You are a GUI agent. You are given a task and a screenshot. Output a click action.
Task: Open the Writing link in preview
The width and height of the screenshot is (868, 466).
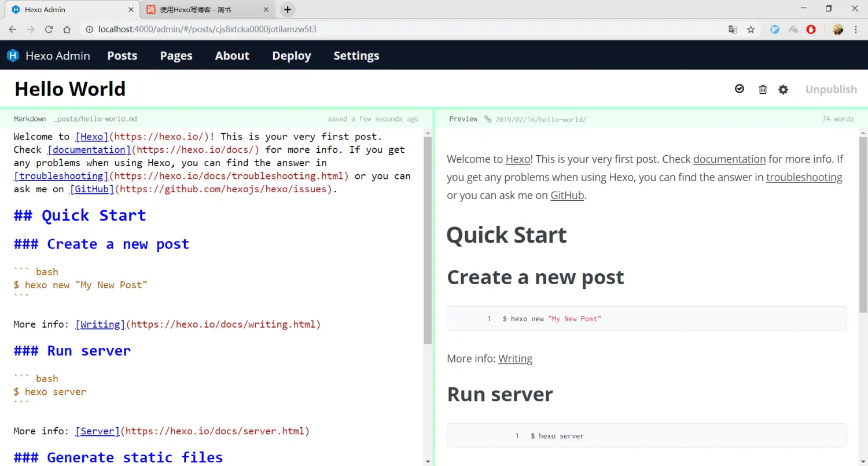click(x=515, y=359)
